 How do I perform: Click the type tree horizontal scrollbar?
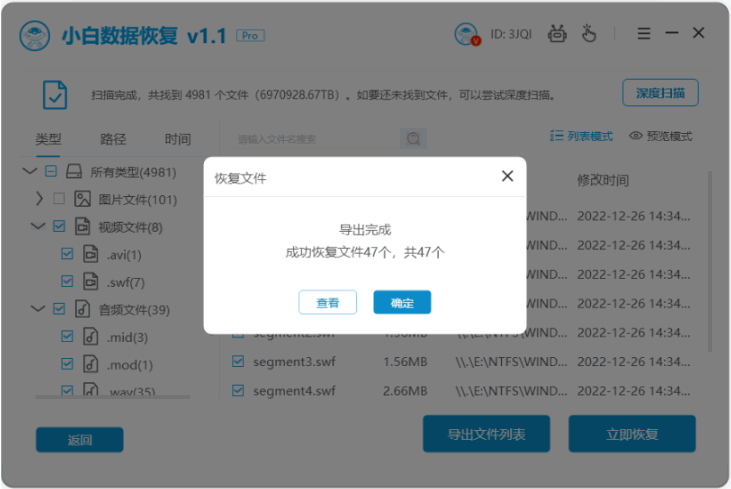pyautogui.click(x=113, y=397)
